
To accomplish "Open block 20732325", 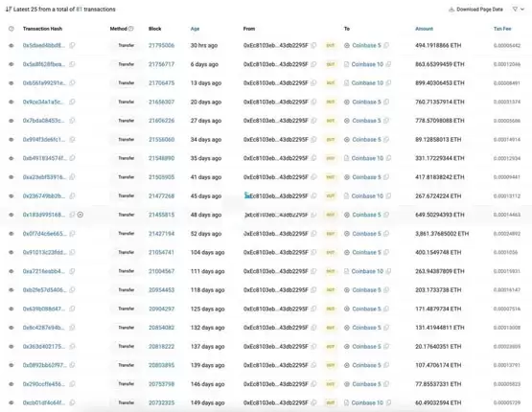I will coord(161,402).
